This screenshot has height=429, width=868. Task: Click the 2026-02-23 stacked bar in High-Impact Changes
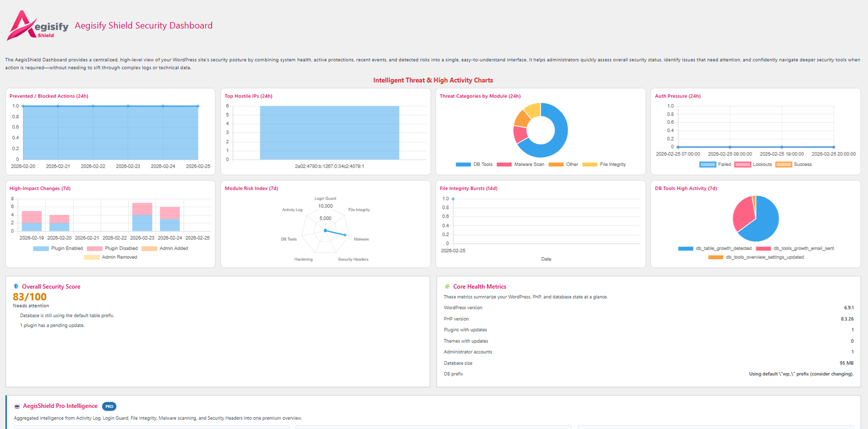pyautogui.click(x=142, y=217)
